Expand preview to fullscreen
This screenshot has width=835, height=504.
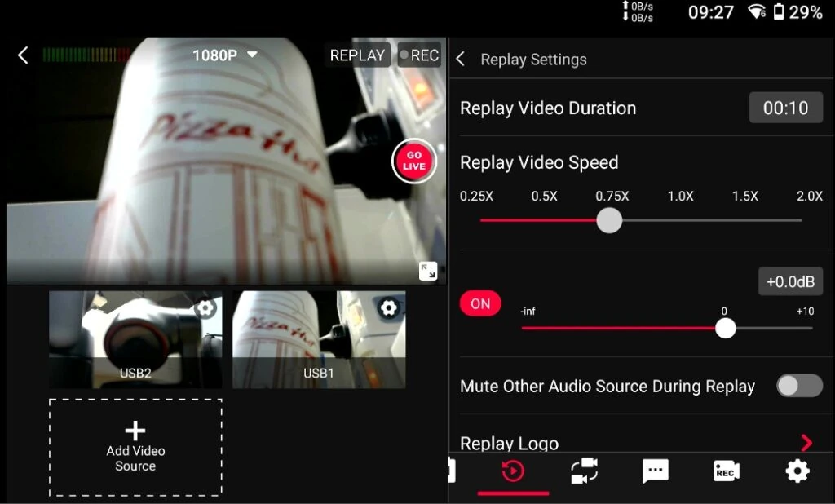click(428, 271)
